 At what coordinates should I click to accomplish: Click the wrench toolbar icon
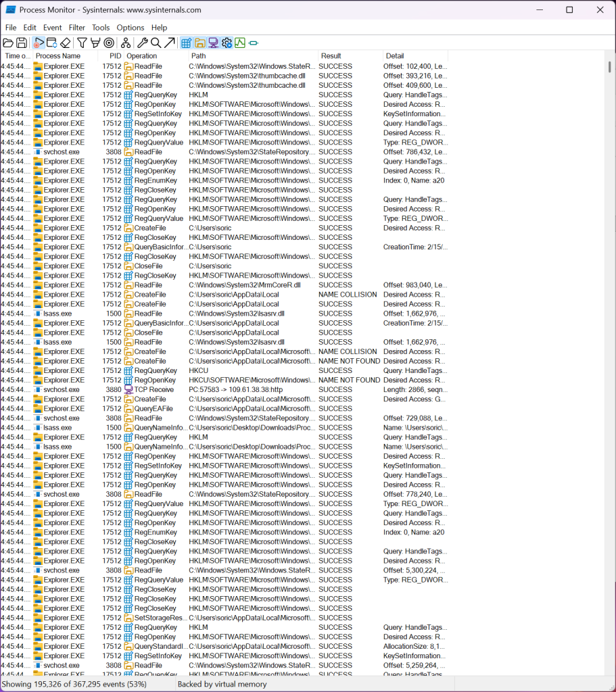[142, 43]
